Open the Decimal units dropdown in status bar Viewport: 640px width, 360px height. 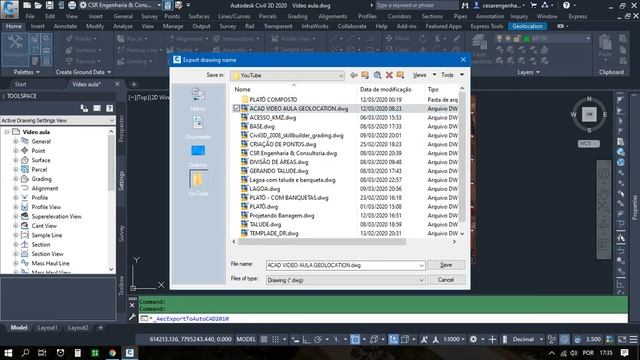(x=528, y=339)
